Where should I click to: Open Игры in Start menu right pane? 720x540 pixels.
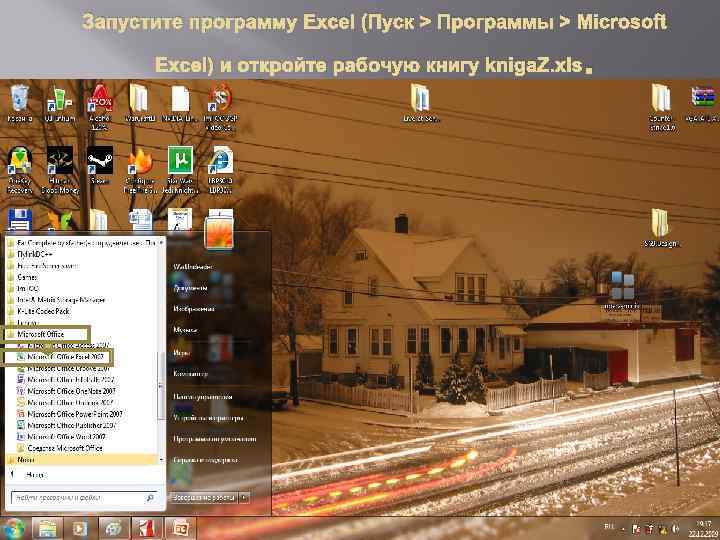(x=181, y=352)
